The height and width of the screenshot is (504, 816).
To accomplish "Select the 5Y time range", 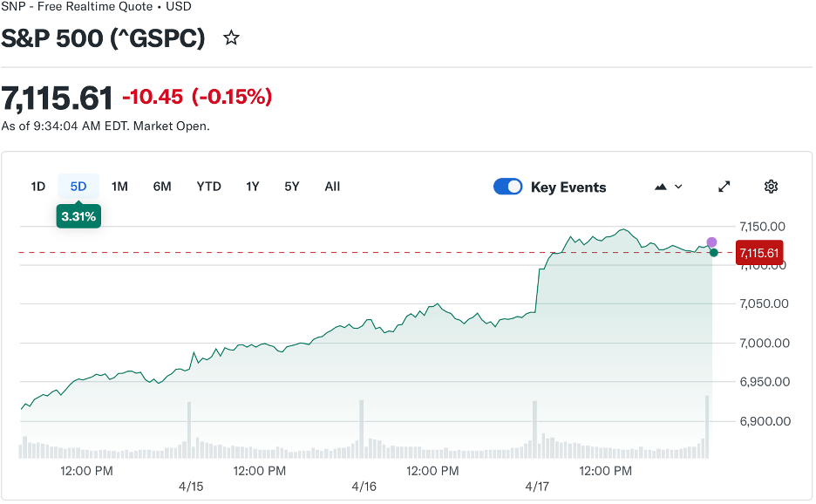I will (x=292, y=187).
